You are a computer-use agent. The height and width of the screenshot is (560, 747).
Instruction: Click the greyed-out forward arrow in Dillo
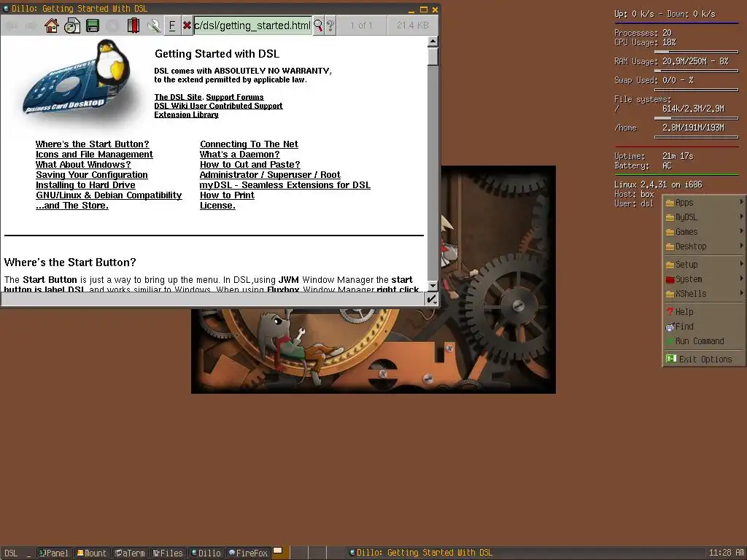[31, 26]
